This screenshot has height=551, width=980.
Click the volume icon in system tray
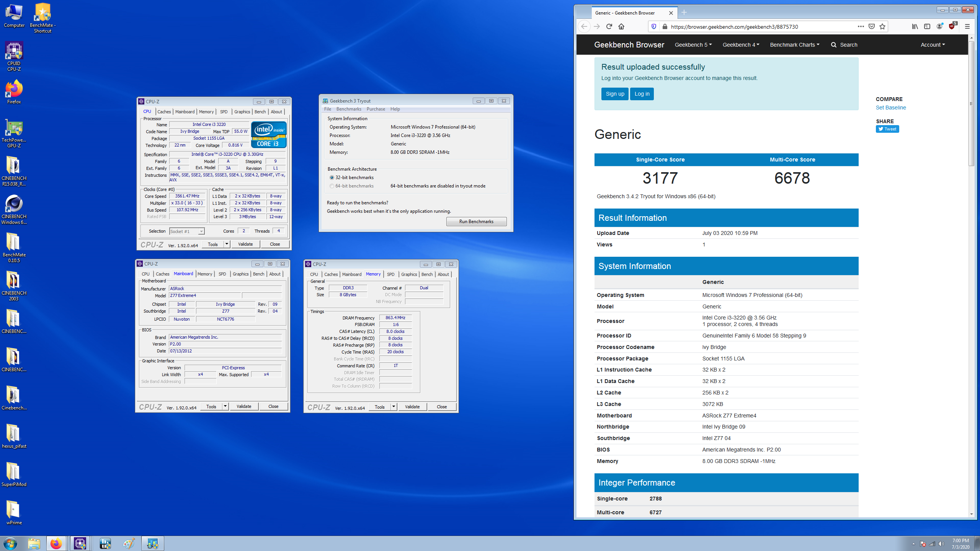[941, 544]
